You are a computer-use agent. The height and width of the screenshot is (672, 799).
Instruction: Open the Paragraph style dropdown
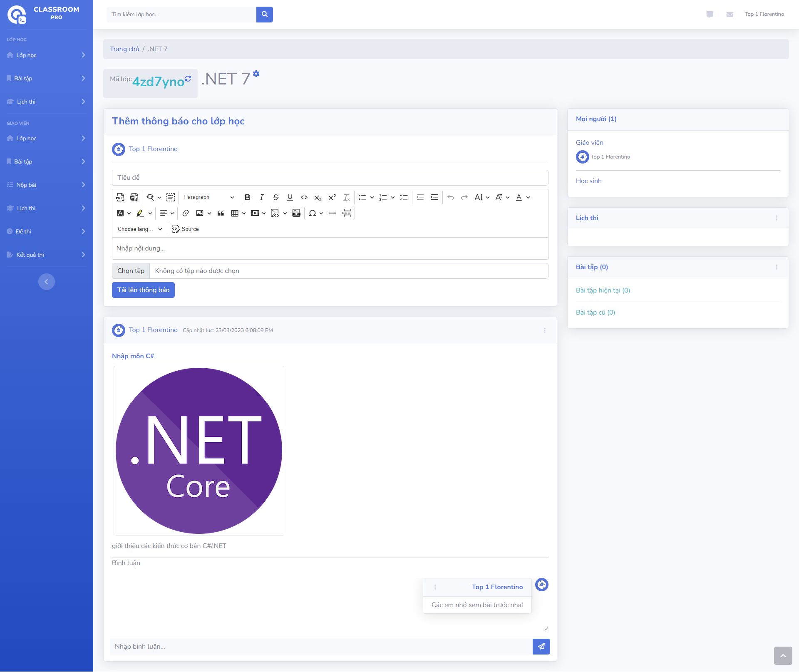pos(208,197)
